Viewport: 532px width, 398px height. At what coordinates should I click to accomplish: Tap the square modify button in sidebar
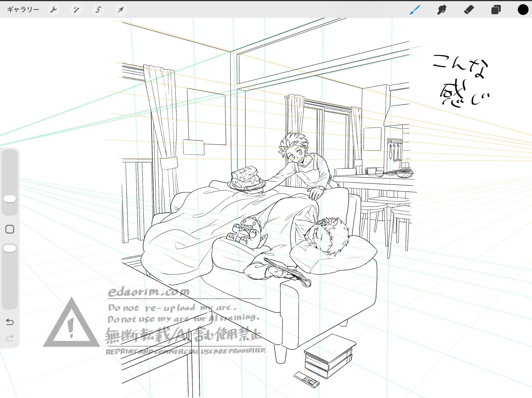coord(10,229)
